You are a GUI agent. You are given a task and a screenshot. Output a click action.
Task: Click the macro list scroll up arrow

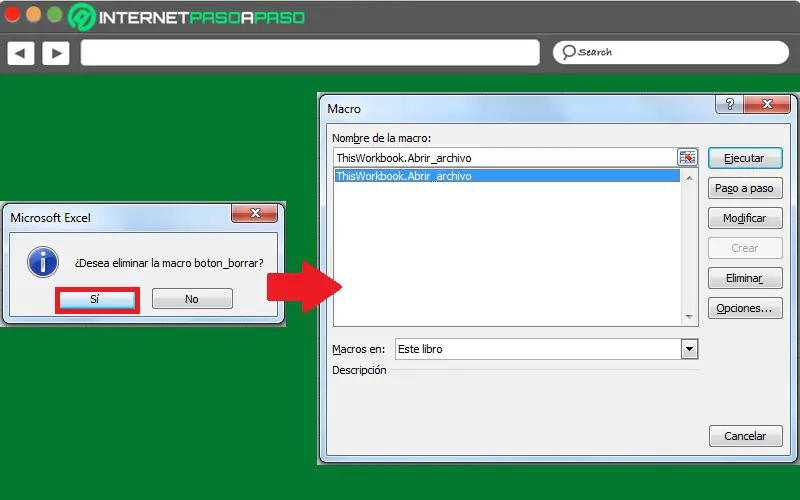point(689,178)
